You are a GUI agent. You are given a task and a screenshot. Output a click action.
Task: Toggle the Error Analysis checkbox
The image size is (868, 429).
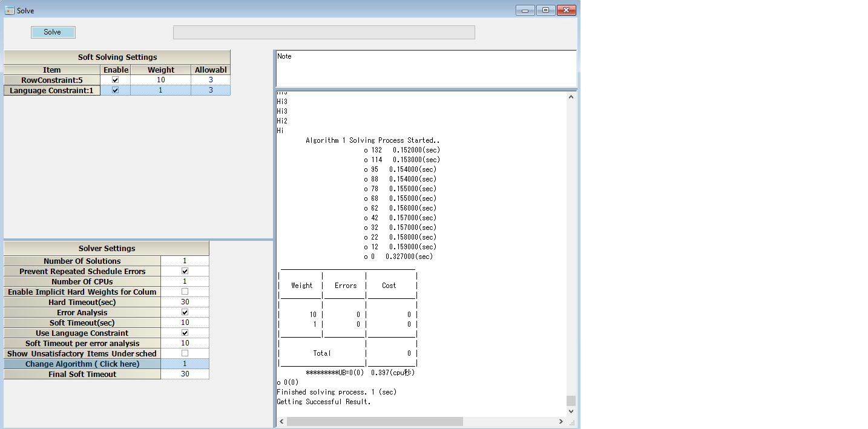tap(185, 313)
